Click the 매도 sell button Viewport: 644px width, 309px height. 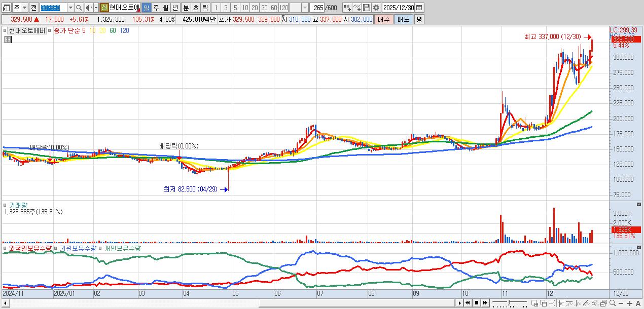pos(403,19)
